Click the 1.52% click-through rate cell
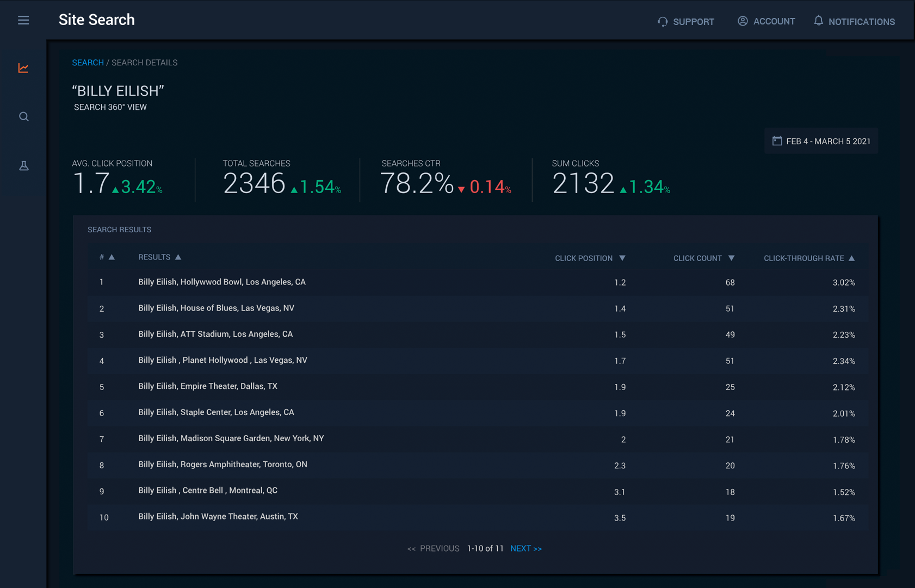 click(x=844, y=492)
